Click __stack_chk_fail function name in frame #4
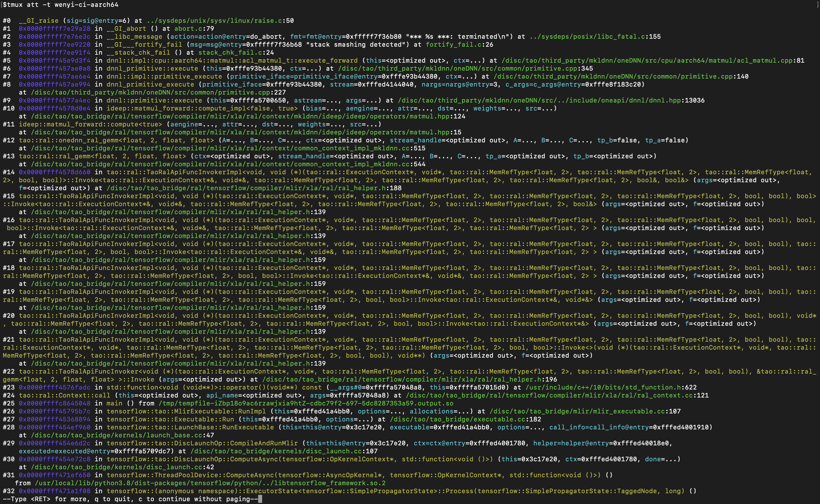The image size is (820, 504). [138, 53]
